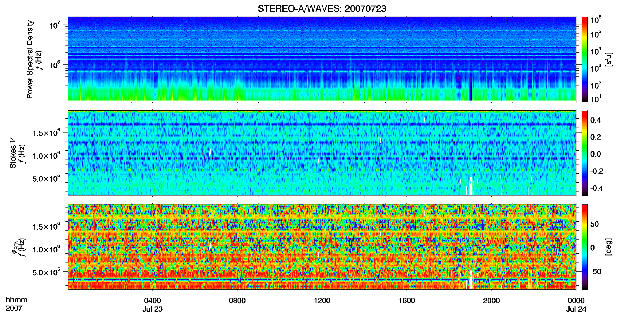Select the 0.2 tick on the Stokes V colorbar
Viewport: 644px width, 332px height.
595,137
